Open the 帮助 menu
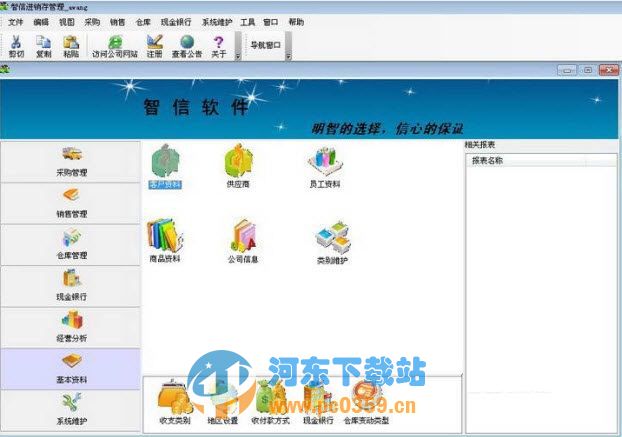The image size is (622, 437). (296, 22)
